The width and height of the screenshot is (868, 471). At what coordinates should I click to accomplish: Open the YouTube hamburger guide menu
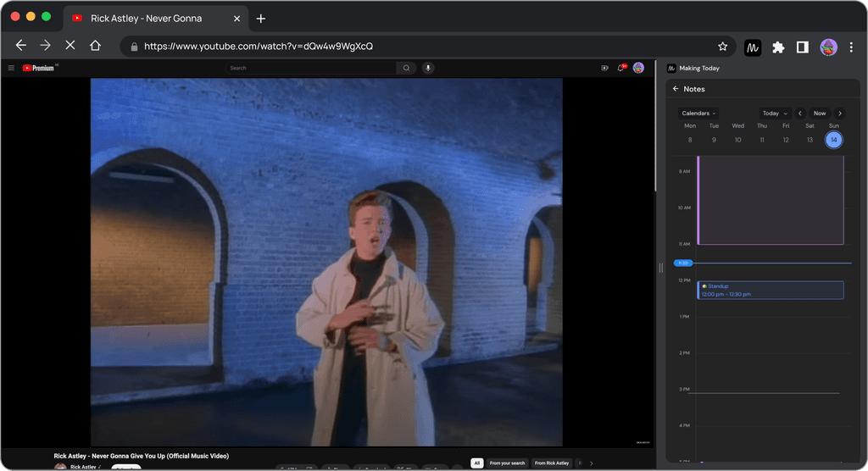tap(11, 68)
